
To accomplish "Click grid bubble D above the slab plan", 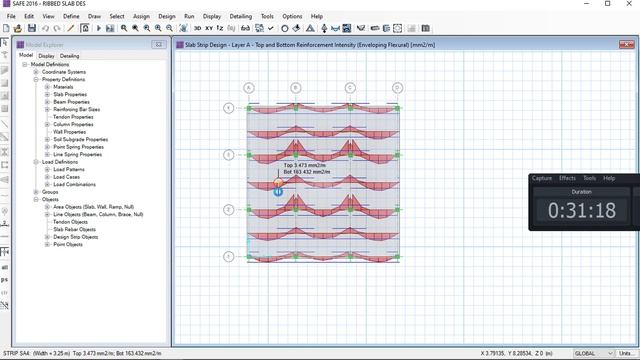I will click(397, 88).
